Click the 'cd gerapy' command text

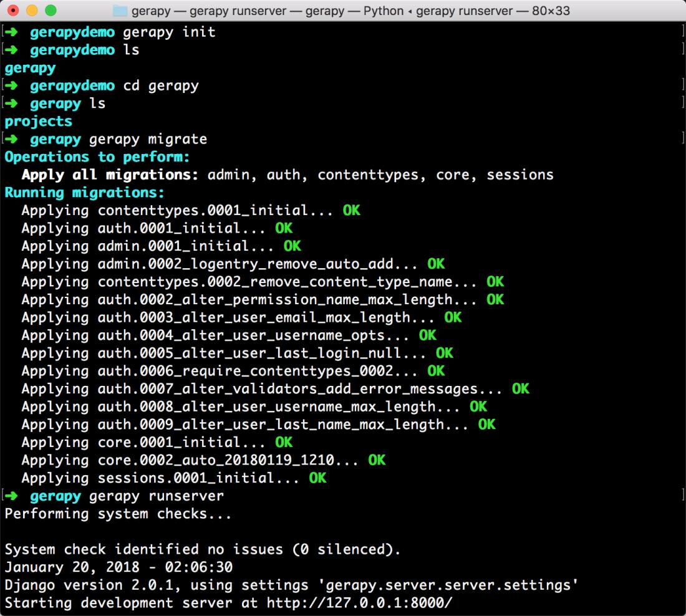click(161, 86)
